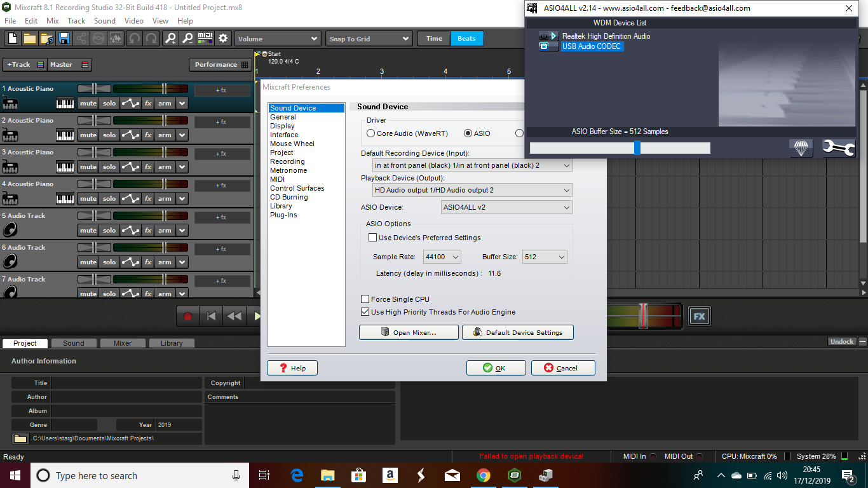Click the Undo arrow icon
This screenshot has width=868, height=488.
click(134, 39)
